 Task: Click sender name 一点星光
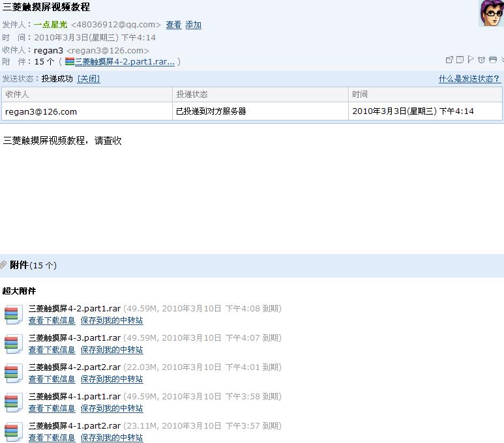[50, 25]
